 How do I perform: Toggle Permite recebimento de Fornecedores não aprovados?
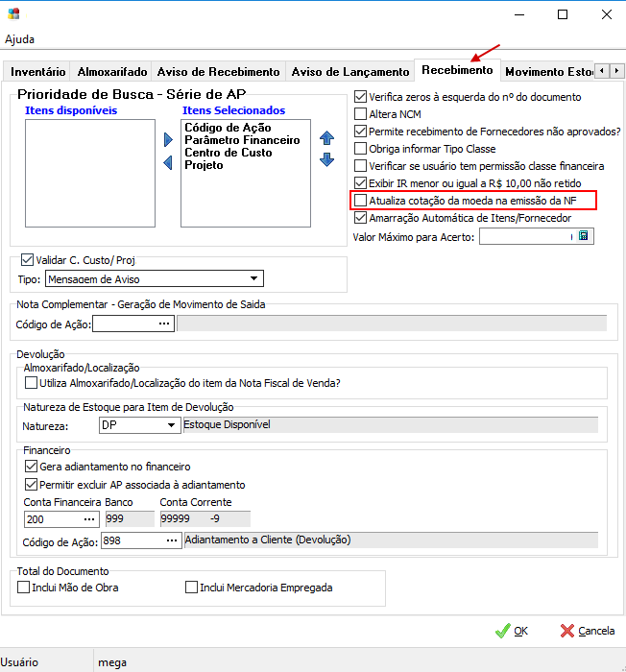(x=361, y=132)
